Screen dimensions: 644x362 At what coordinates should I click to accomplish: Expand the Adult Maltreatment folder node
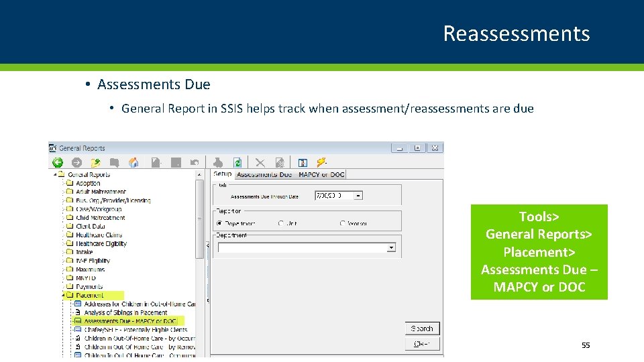tap(63, 192)
